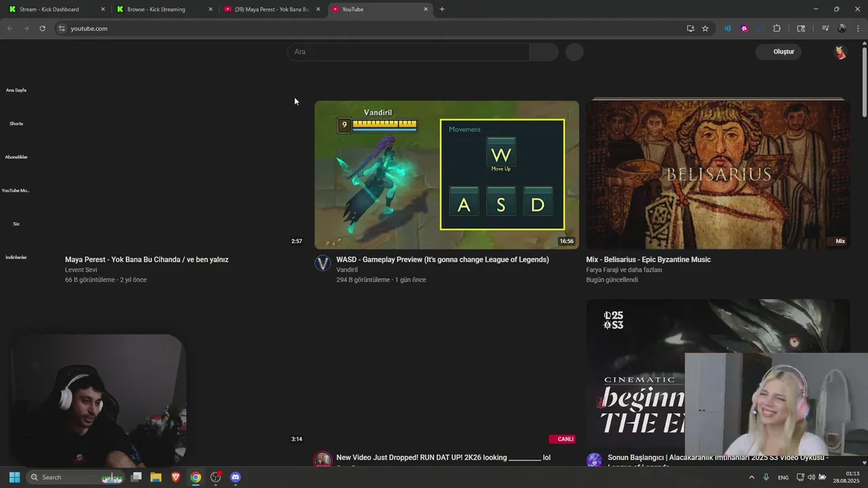The image size is (868, 488).
Task: Click the microphone tray icon
Action: point(766,477)
